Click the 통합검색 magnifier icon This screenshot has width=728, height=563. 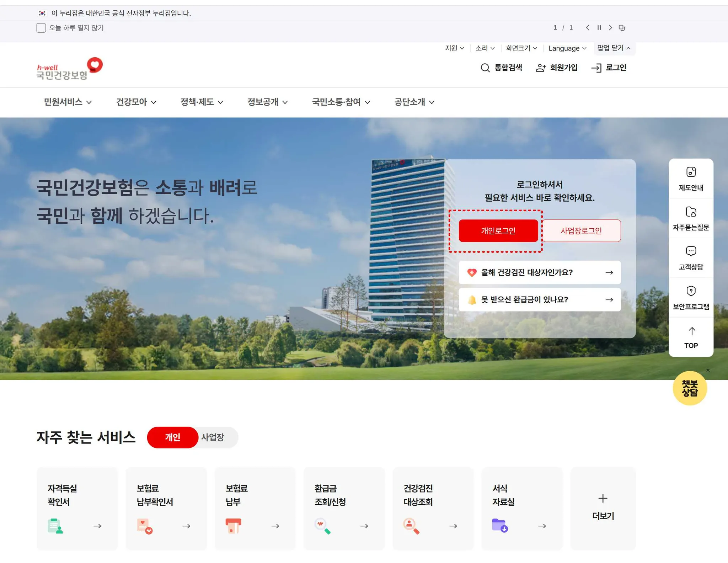(x=485, y=68)
